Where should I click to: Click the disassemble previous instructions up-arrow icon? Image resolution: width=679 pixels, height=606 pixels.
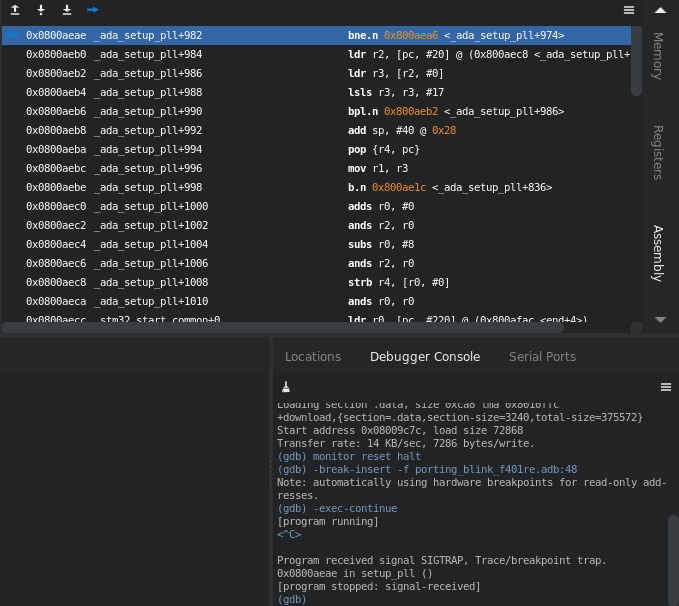click(15, 10)
